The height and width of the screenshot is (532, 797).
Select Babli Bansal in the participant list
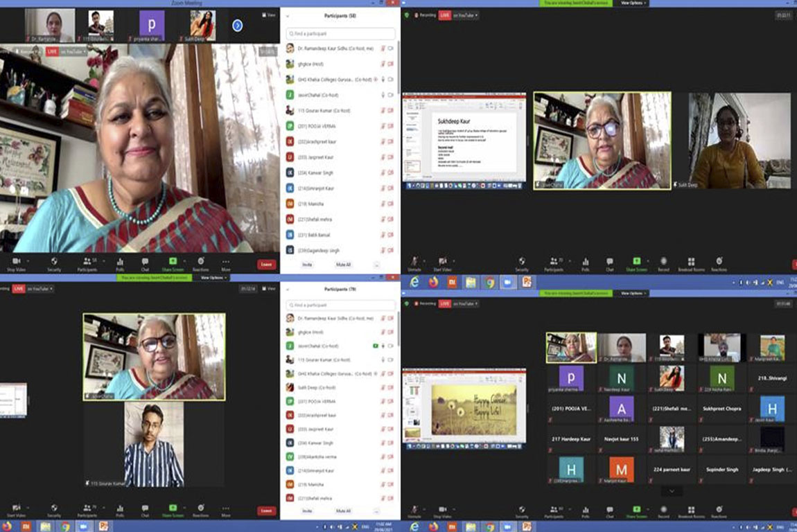[x=315, y=235]
